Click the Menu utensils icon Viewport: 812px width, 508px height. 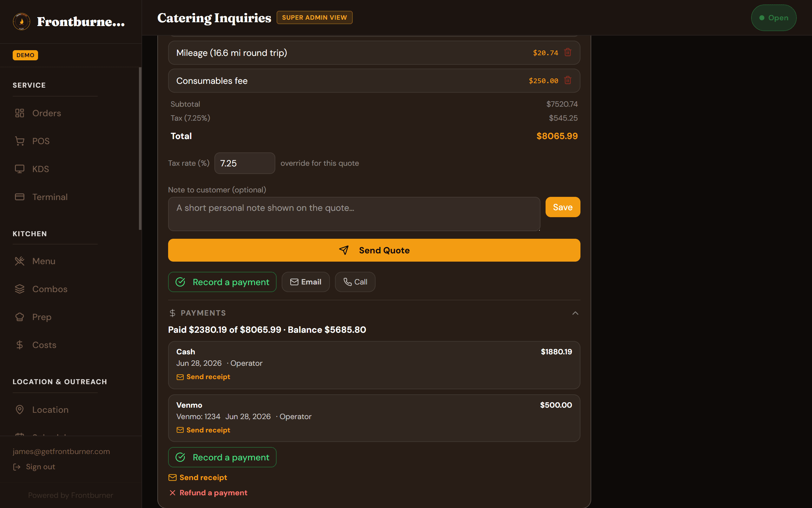(x=20, y=261)
